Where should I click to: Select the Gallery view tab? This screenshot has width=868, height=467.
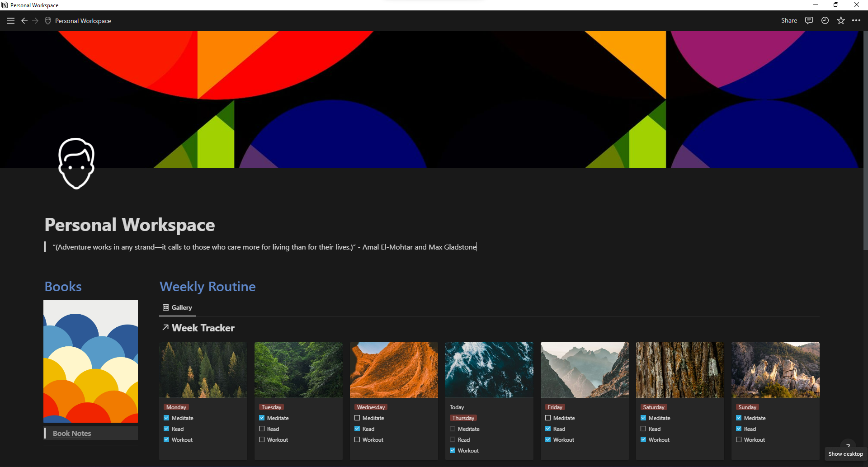178,307
